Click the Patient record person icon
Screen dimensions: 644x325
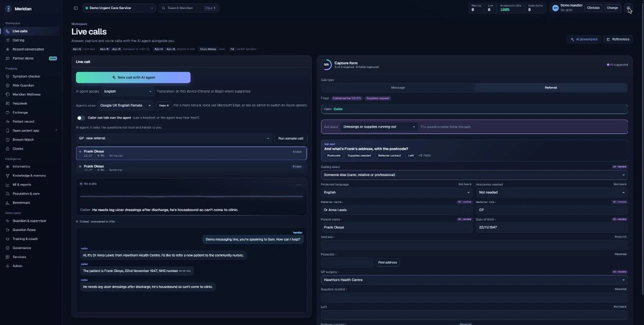click(8, 121)
